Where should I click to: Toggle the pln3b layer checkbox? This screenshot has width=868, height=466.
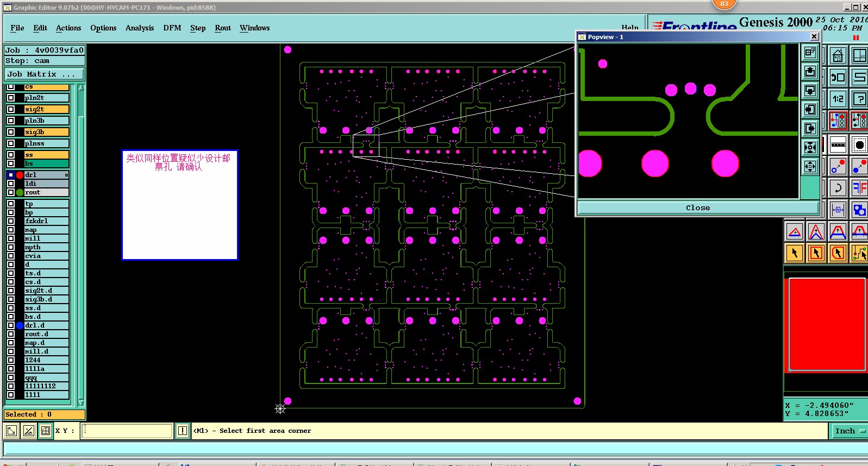11,121
